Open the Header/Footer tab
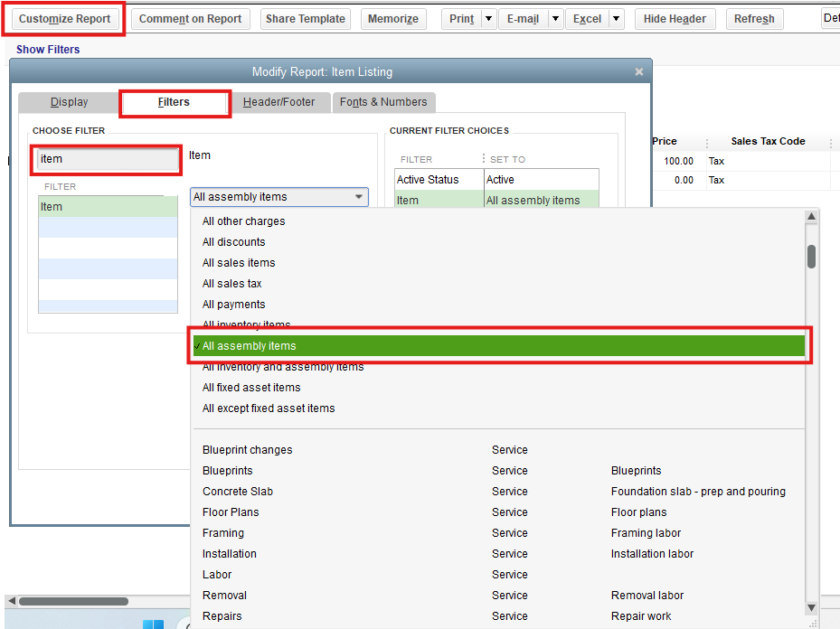Viewport: 840px width, 629px height. pyautogui.click(x=278, y=102)
